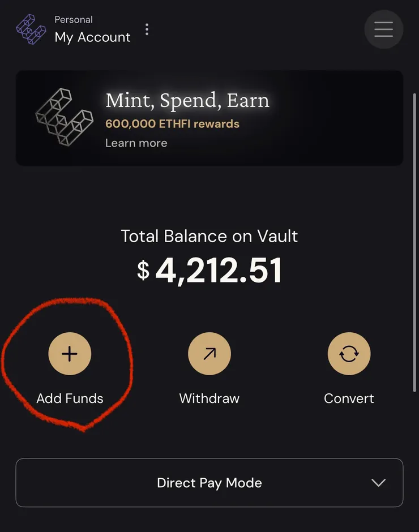
Task: Expand using the Direct Pay Mode chevron
Action: coord(378,483)
